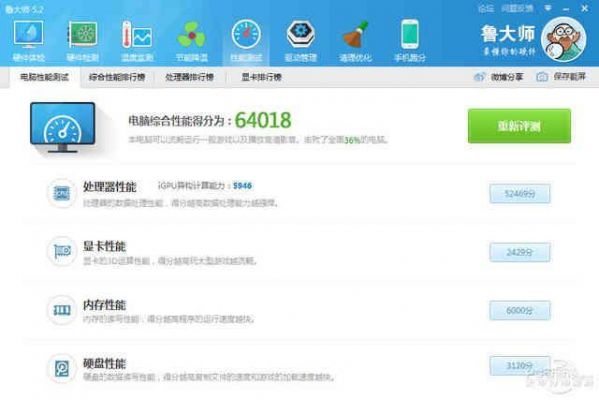The height and width of the screenshot is (400, 599).
Task: Click the 36% percentile text
Action: pyautogui.click(x=352, y=140)
